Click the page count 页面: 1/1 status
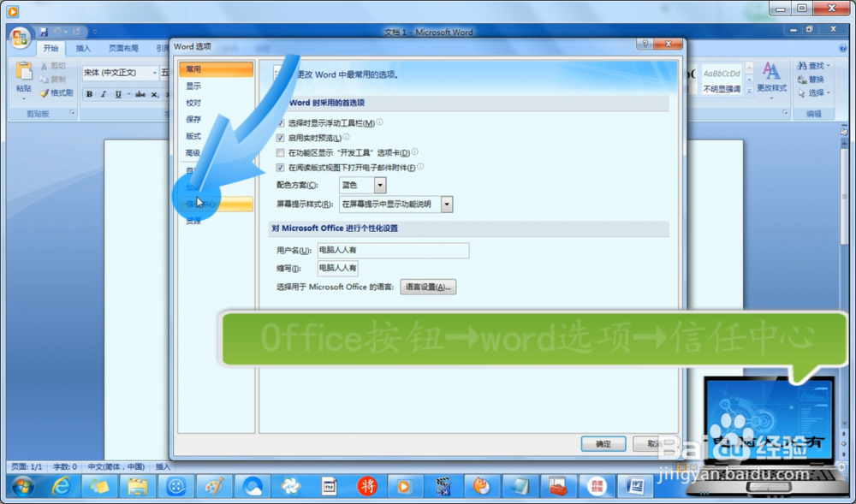This screenshot has height=504, width=856. coord(27,467)
